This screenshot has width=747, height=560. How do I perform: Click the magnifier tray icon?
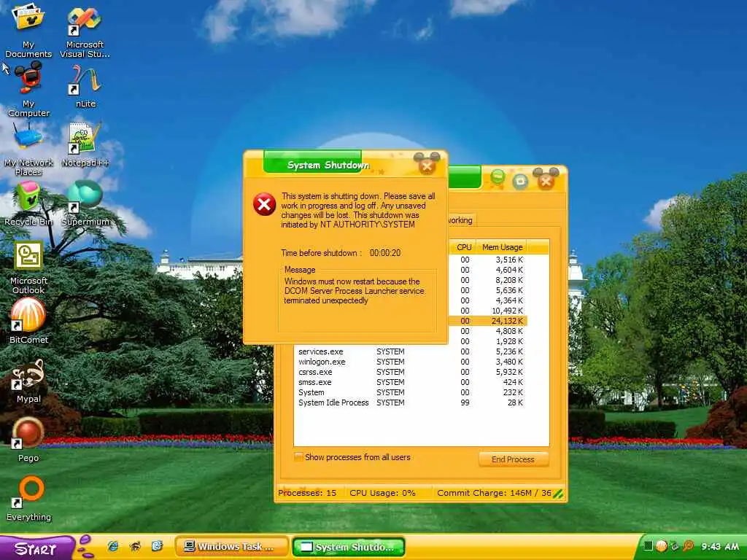coord(688,546)
